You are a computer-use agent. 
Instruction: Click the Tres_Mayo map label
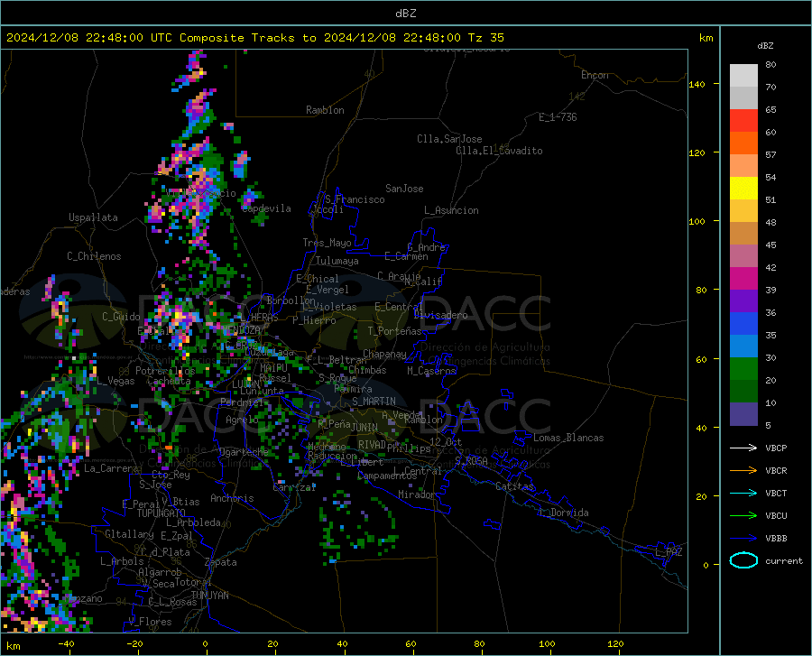tap(327, 243)
